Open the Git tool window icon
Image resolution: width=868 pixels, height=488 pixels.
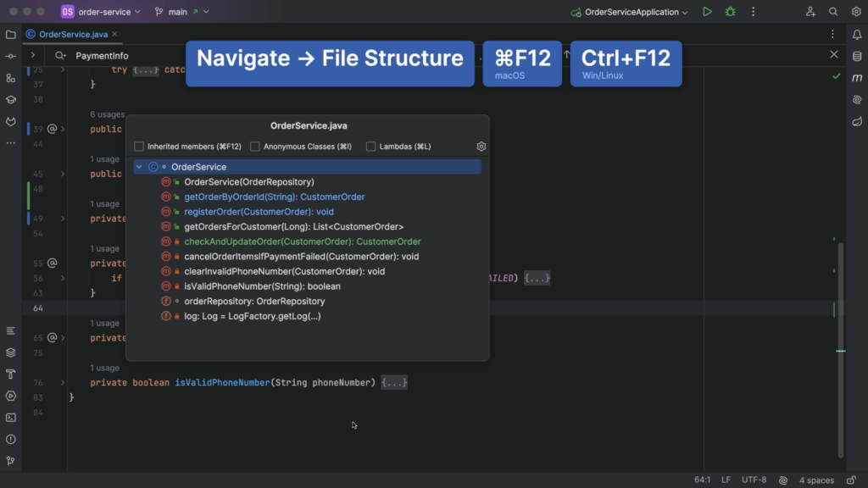pyautogui.click(x=10, y=461)
